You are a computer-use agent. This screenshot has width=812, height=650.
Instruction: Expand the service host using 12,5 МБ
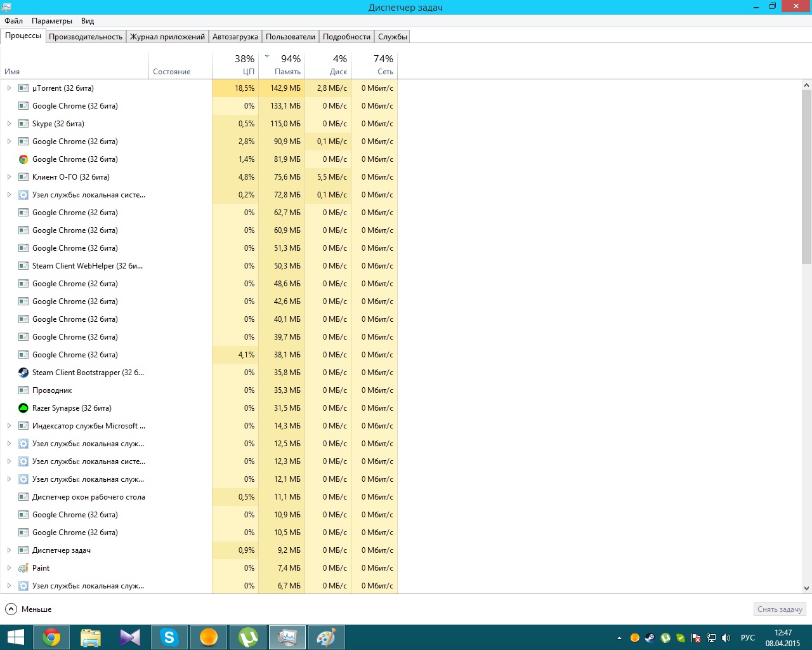(9, 444)
